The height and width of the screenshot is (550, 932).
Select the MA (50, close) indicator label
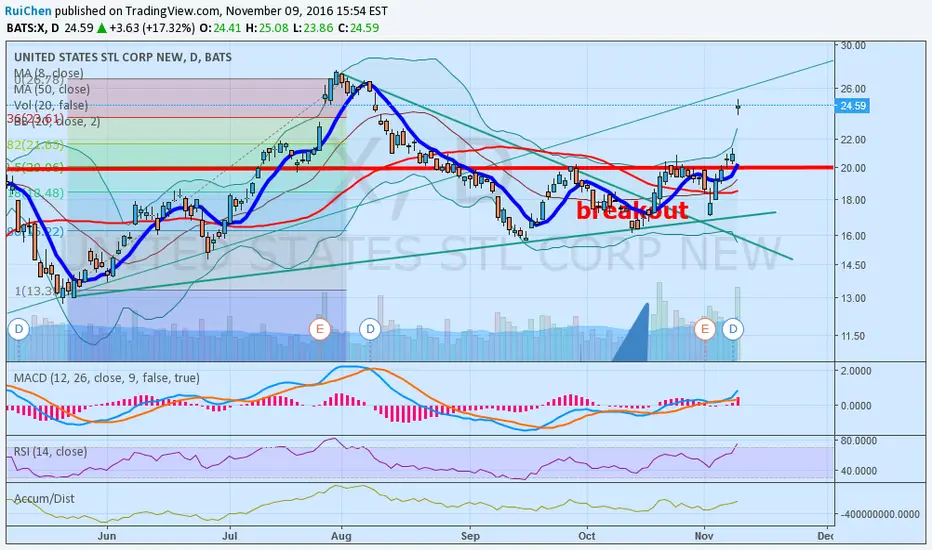coord(52,89)
